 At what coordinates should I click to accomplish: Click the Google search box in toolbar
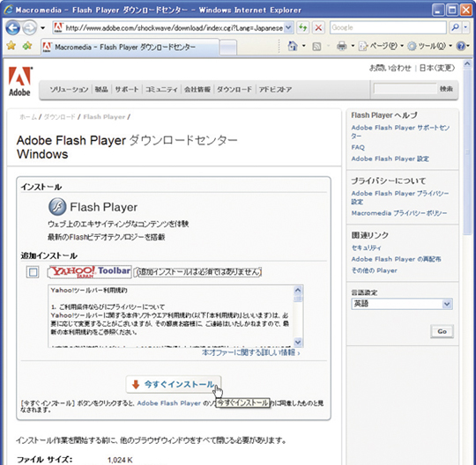[x=388, y=27]
